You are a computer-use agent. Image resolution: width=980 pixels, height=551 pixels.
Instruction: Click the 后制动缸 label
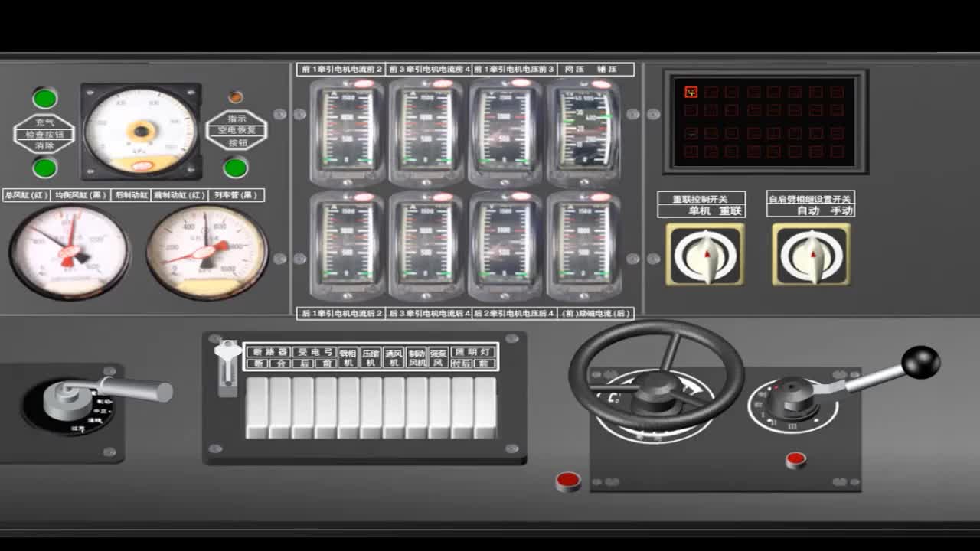click(131, 196)
